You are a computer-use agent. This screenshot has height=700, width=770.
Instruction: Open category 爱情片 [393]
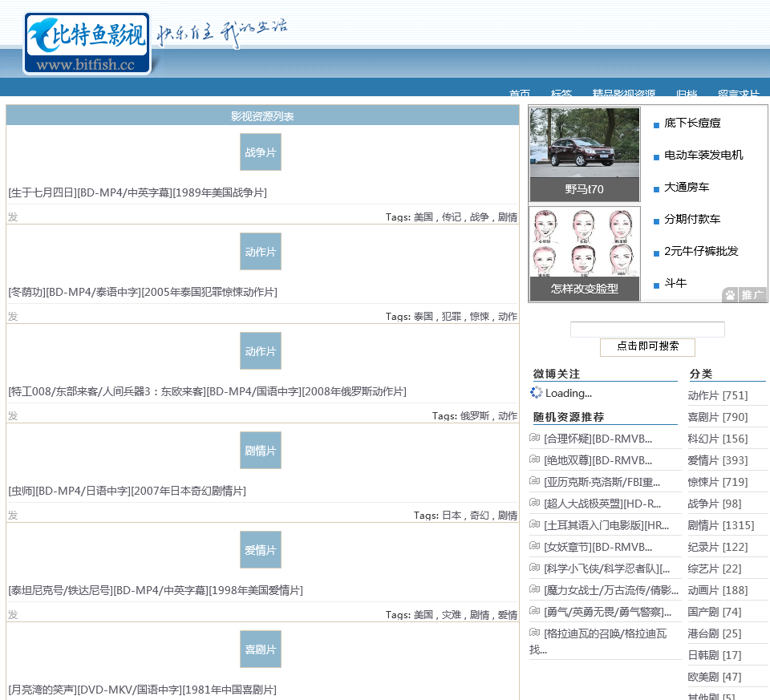[717, 460]
